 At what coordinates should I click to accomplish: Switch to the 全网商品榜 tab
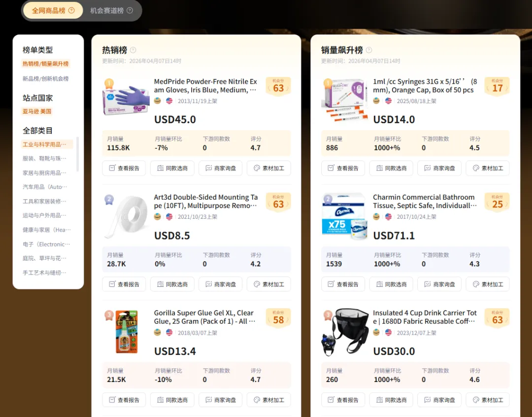(53, 10)
